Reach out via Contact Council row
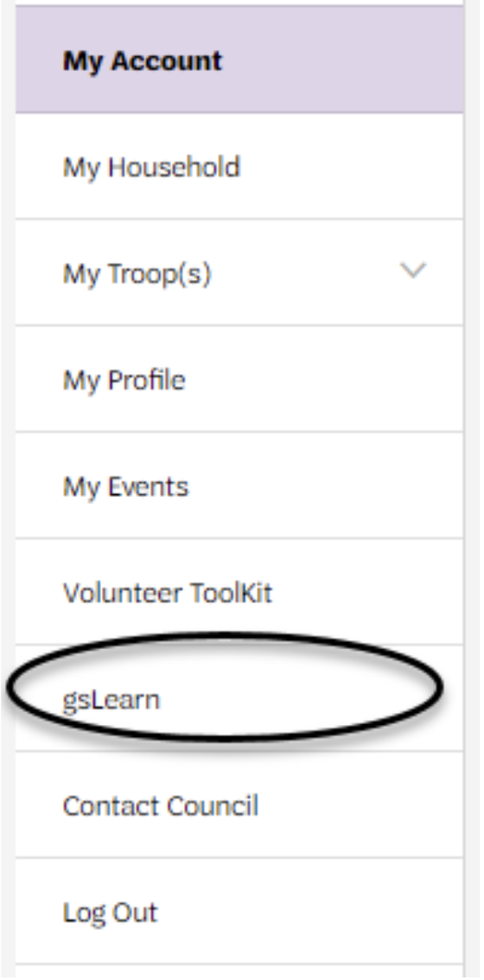 tap(239, 805)
